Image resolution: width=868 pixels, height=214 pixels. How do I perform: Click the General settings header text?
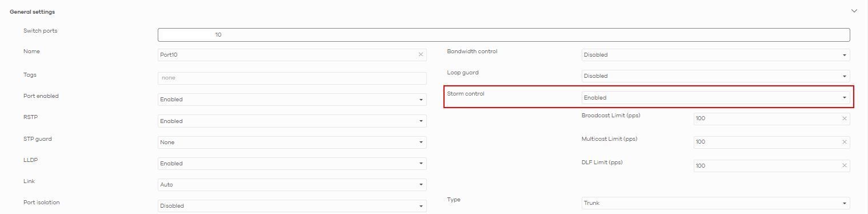(29, 11)
